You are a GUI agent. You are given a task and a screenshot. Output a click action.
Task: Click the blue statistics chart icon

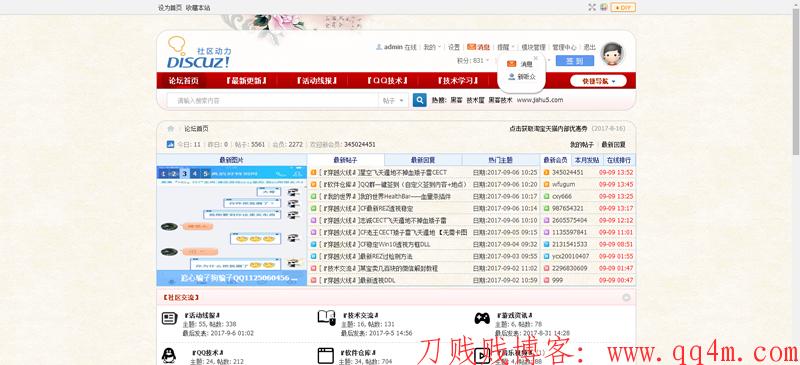[x=171, y=144]
